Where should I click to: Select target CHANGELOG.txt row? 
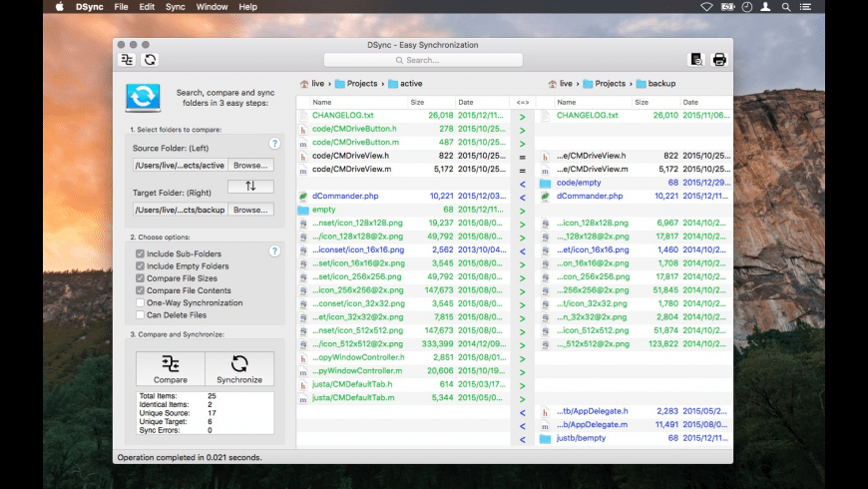(x=635, y=115)
